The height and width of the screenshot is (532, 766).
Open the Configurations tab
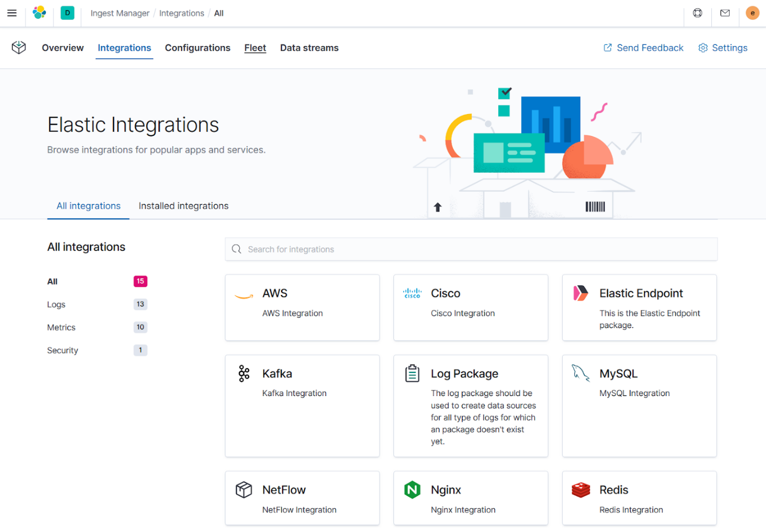pos(198,48)
